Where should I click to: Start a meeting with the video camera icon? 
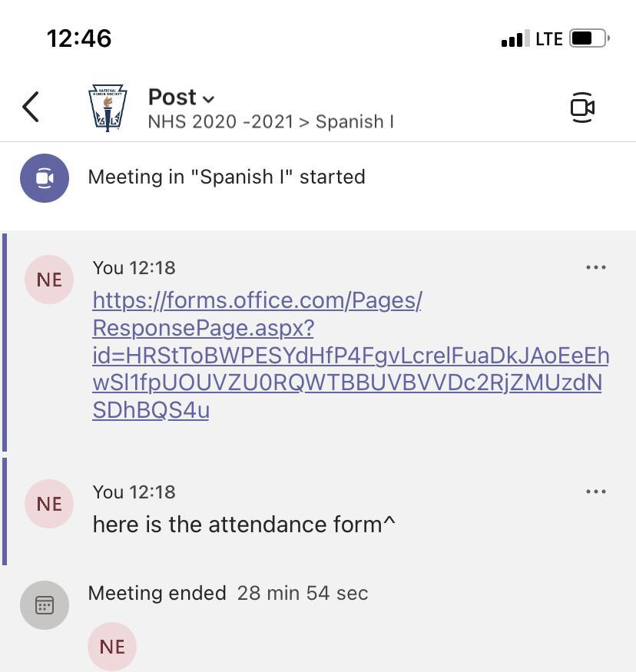pyautogui.click(x=582, y=108)
